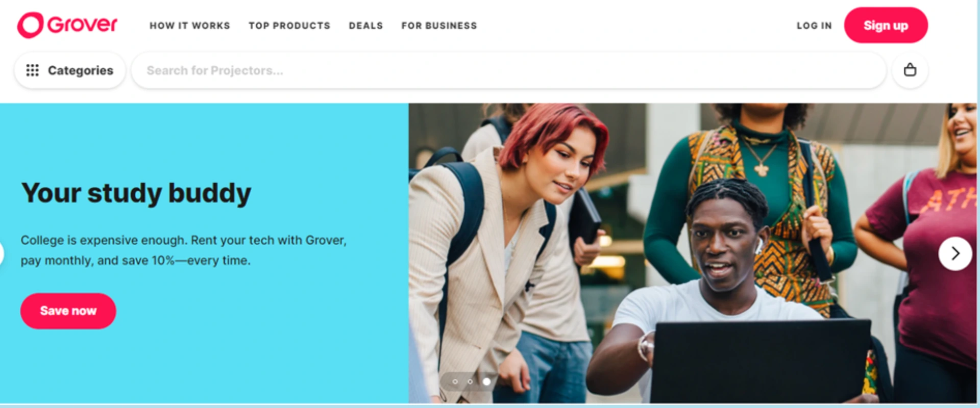Viewport: 980px width, 408px height.
Task: Click the college rent tech description text
Action: [184, 250]
